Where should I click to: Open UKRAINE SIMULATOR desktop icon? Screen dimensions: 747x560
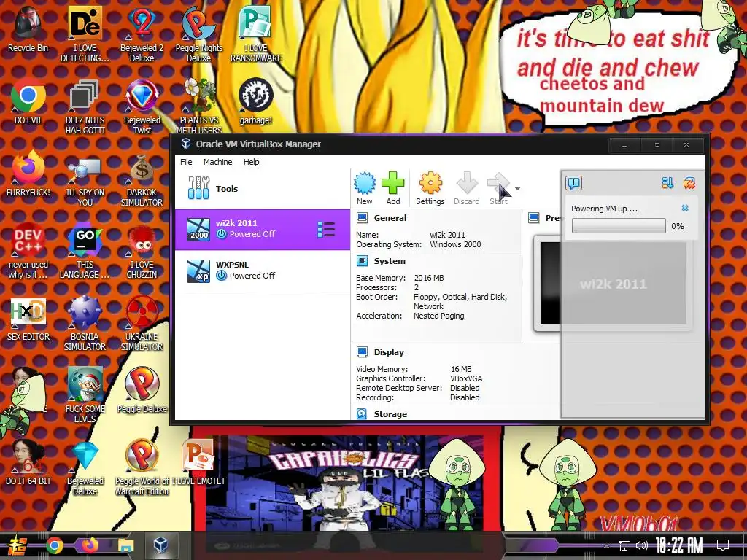click(x=142, y=322)
